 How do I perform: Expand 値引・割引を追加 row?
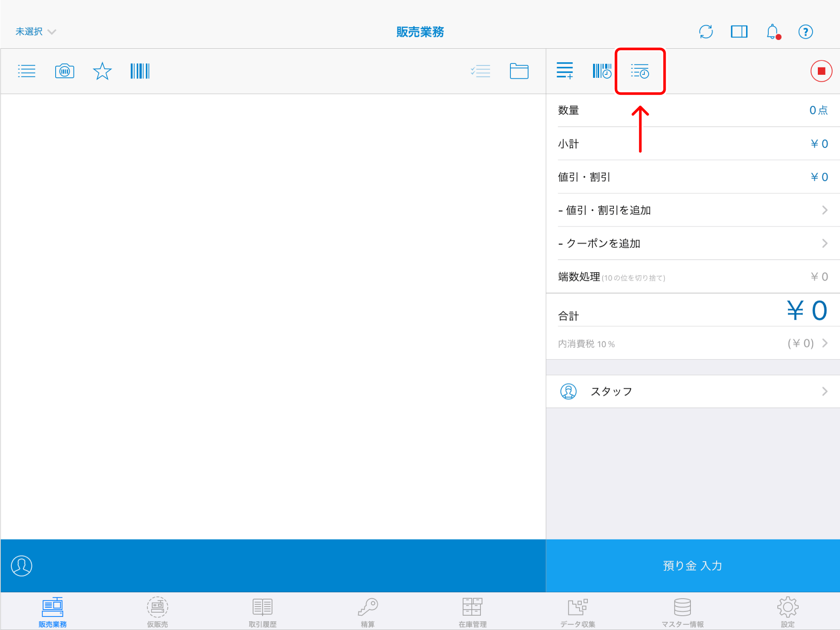tap(692, 210)
